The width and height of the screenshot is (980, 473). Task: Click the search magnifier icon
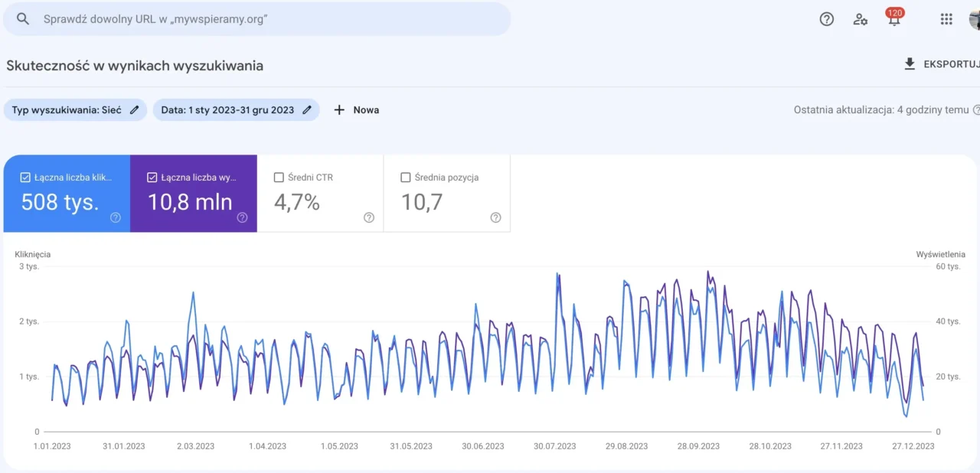point(23,19)
